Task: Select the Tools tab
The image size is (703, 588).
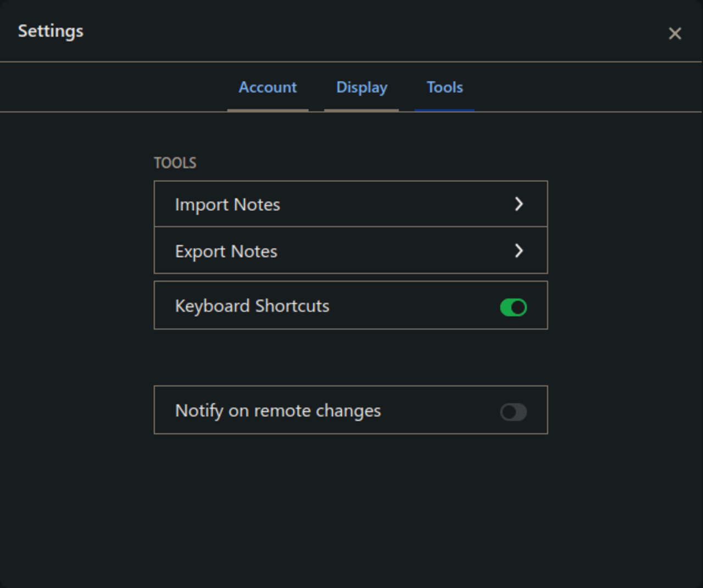Action: click(x=444, y=87)
